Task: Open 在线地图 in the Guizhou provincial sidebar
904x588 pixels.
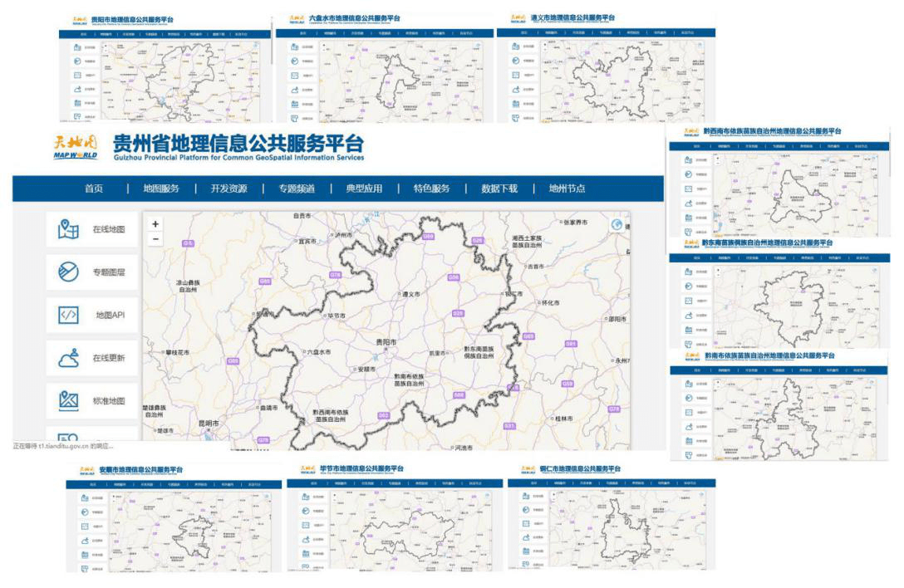Action: pyautogui.click(x=91, y=229)
